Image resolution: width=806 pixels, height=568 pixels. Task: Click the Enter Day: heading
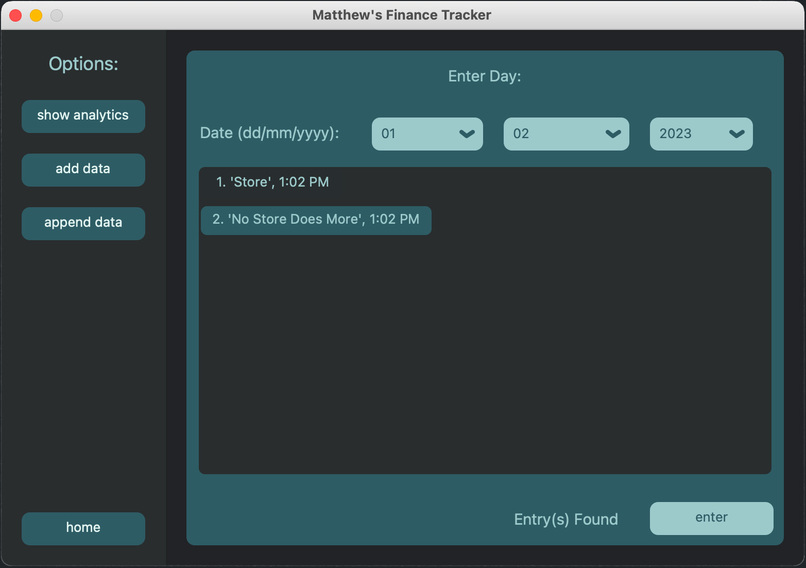pos(484,76)
